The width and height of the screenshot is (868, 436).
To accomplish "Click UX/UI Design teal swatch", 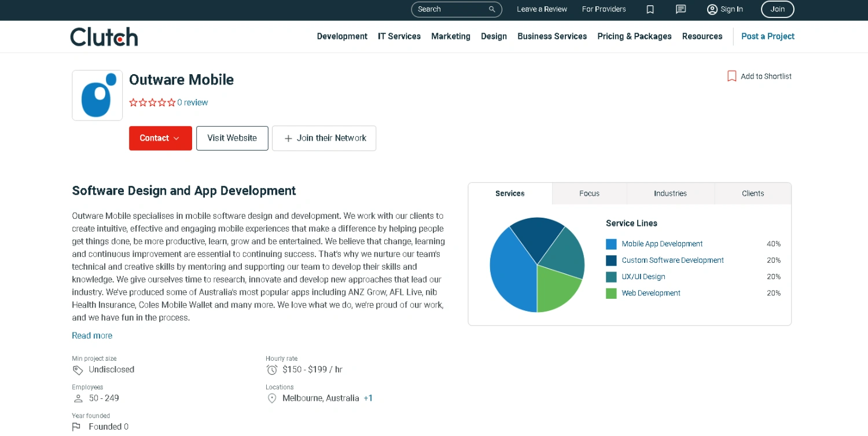I will [x=611, y=277].
